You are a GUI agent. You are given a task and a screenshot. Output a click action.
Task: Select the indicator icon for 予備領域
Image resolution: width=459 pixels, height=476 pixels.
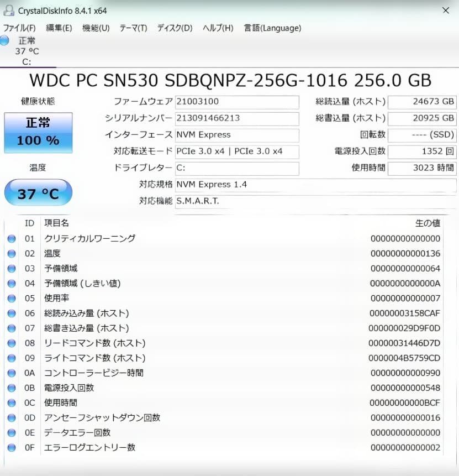pyautogui.click(x=12, y=268)
